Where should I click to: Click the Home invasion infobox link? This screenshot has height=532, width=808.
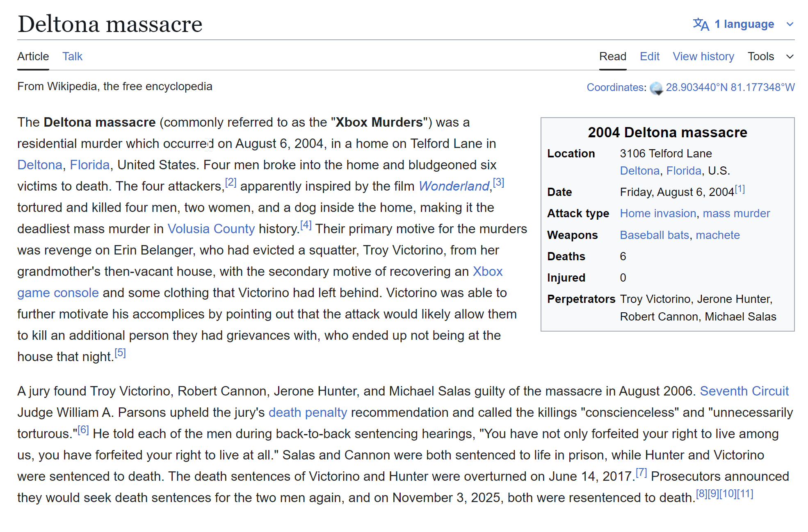(x=658, y=214)
